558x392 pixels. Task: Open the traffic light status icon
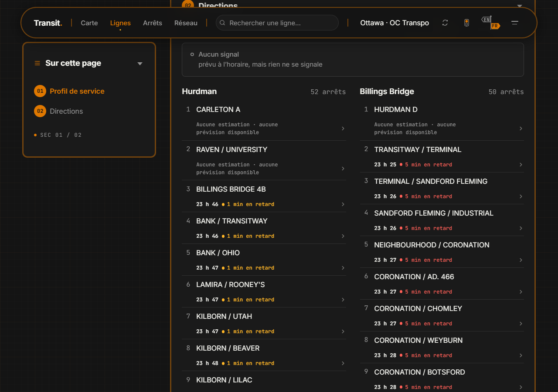point(466,23)
